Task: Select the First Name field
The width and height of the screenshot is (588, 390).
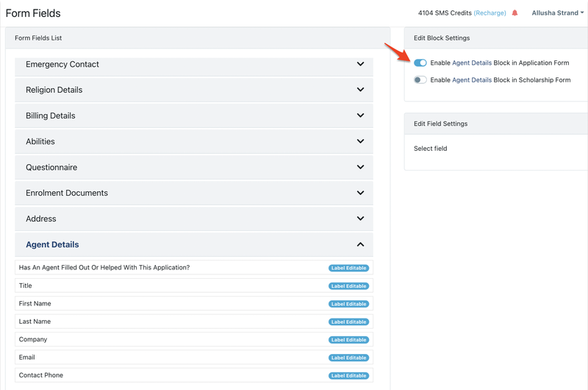Action: (169, 304)
